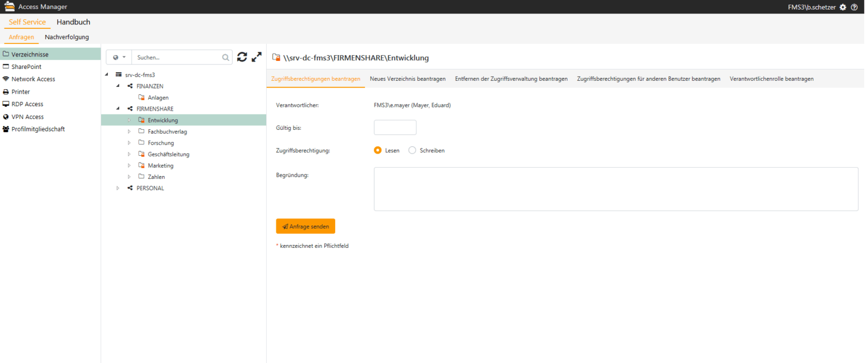Click the Profilmitgliedschaft sidebar icon
Image resolution: width=868 pixels, height=363 pixels.
tap(6, 129)
